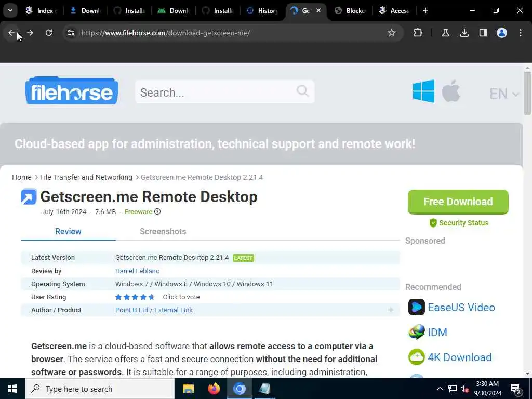The image size is (532, 399).
Task: Click the Freeware license link
Action: (x=138, y=212)
